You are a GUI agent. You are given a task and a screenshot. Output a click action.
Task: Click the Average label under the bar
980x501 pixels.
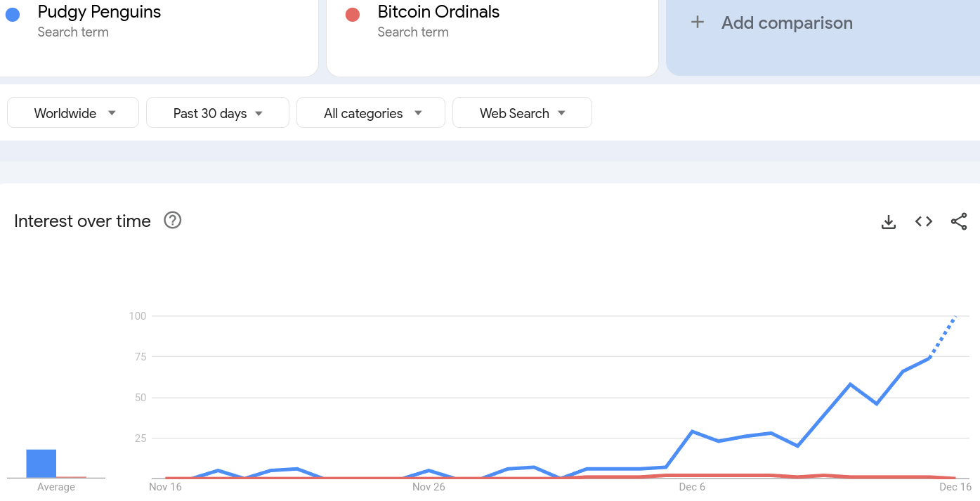point(56,487)
